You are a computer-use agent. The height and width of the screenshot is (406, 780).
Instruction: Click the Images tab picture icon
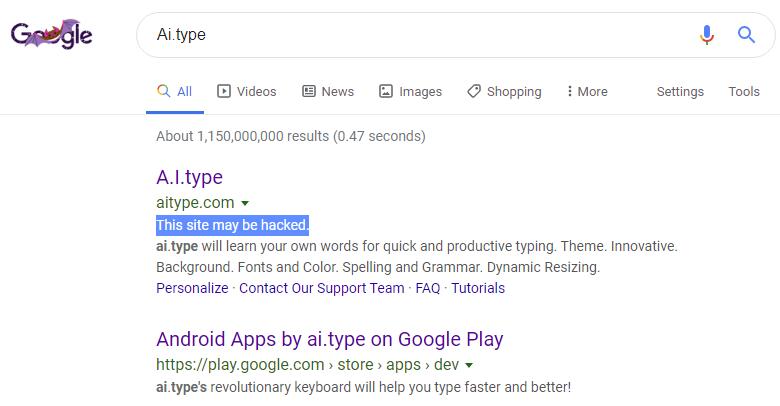[x=386, y=91]
